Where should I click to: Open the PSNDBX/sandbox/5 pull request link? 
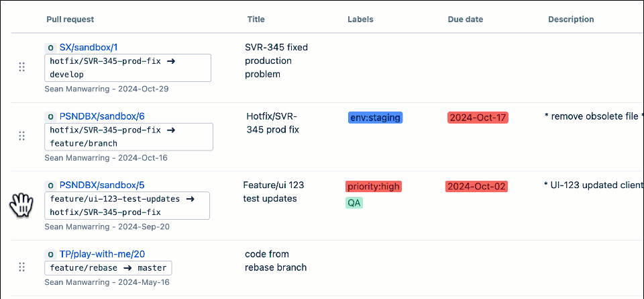pos(102,185)
